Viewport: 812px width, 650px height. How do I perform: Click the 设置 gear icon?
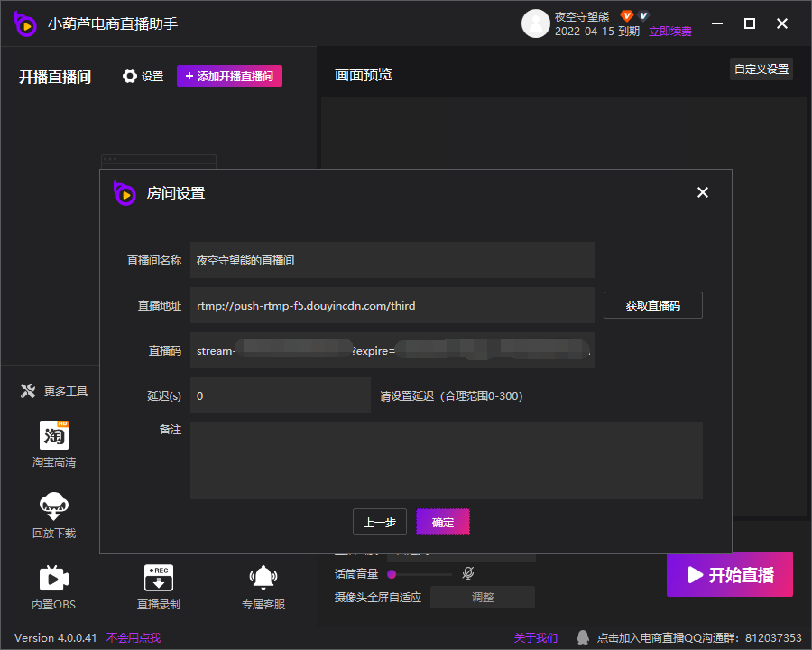(x=130, y=77)
